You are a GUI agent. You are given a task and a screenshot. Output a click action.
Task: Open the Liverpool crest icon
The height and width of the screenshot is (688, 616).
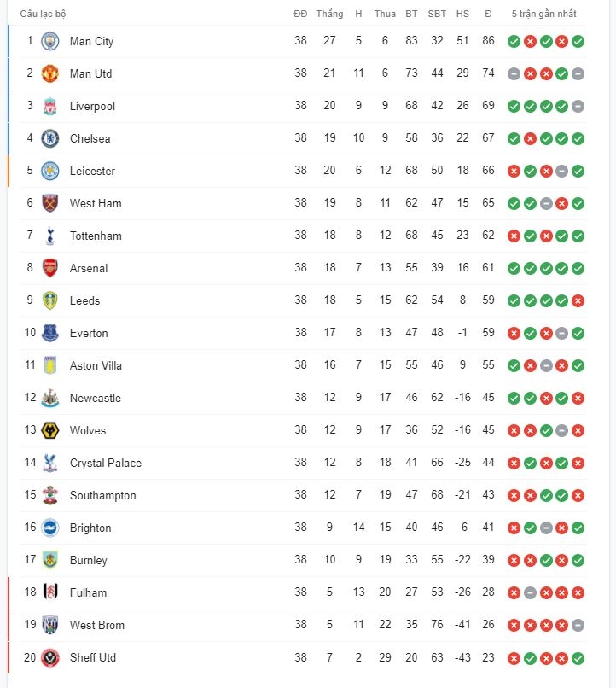coord(50,106)
